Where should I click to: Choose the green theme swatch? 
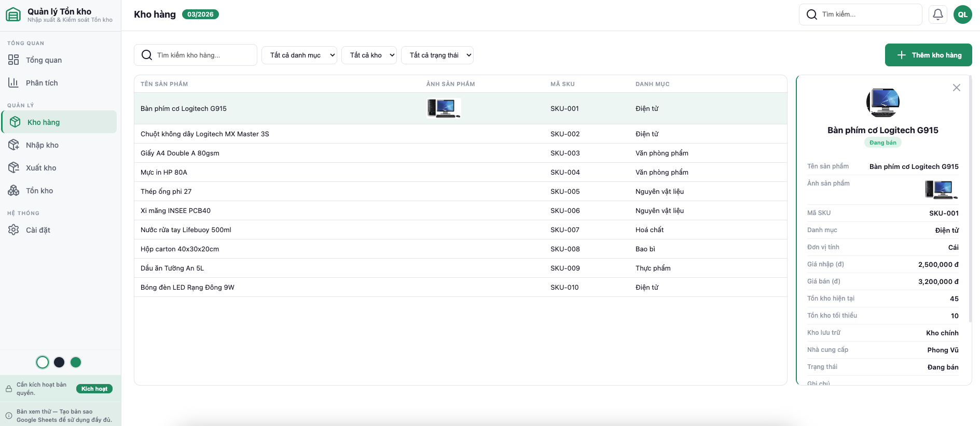(x=76, y=362)
